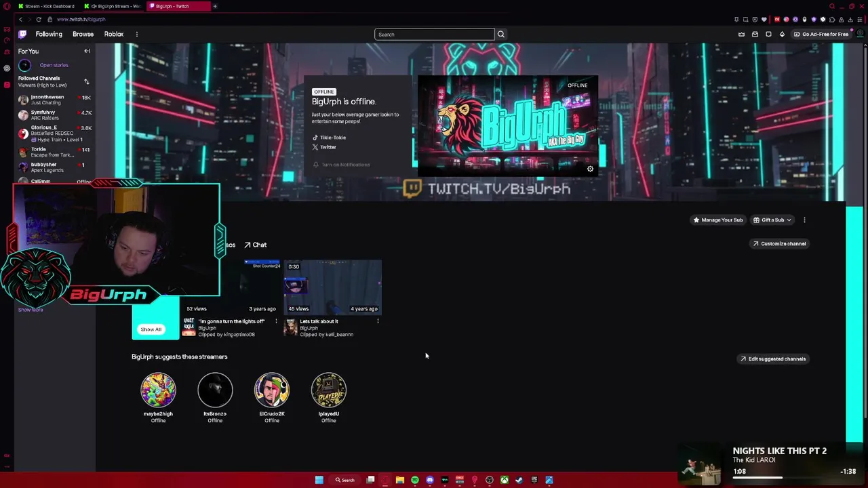The height and width of the screenshot is (488, 868).
Task: Open the Twitch notifications inbox icon
Action: pyautogui.click(x=755, y=34)
